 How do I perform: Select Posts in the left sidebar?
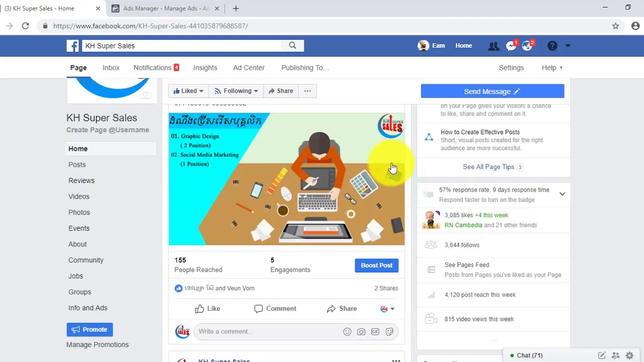[77, 164]
